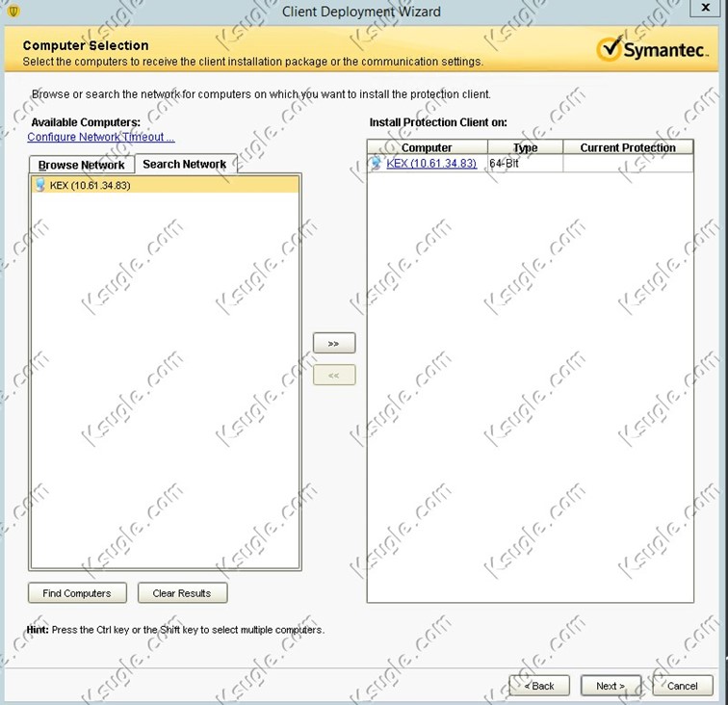Viewport: 728px width, 705px height.
Task: Click the Computer column header
Action: [428, 147]
